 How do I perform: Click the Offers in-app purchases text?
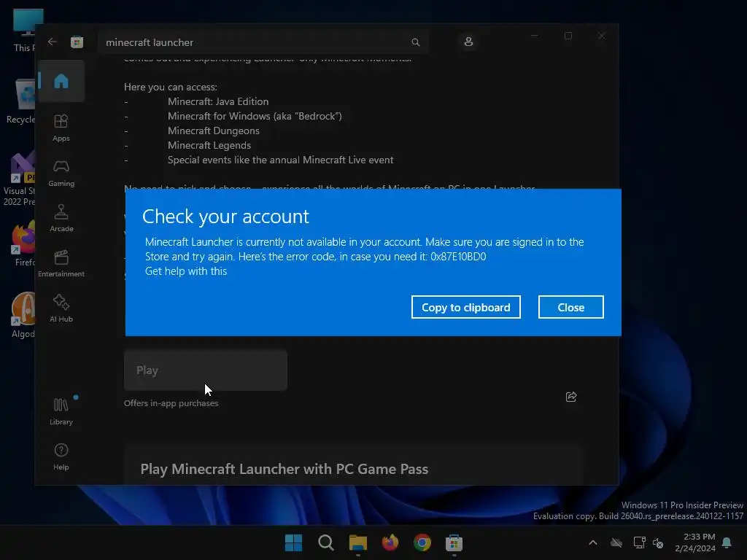[171, 402]
